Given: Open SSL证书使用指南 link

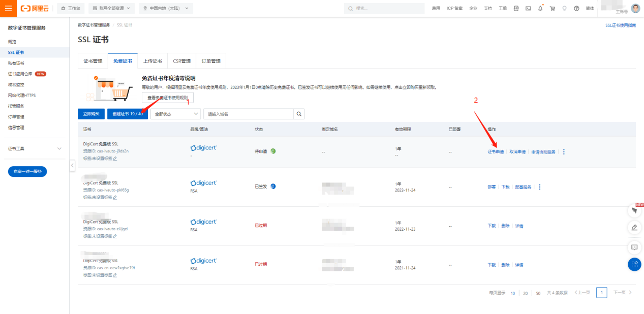Looking at the screenshot, I should pos(620,25).
